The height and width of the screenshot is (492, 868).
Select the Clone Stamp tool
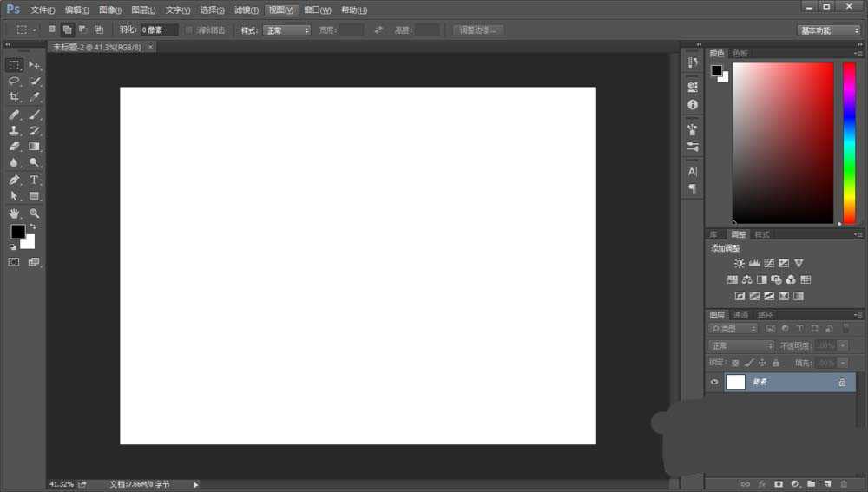click(x=14, y=130)
